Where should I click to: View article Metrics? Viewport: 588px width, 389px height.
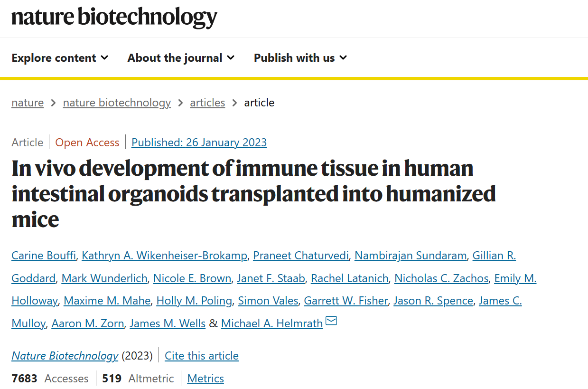205,379
